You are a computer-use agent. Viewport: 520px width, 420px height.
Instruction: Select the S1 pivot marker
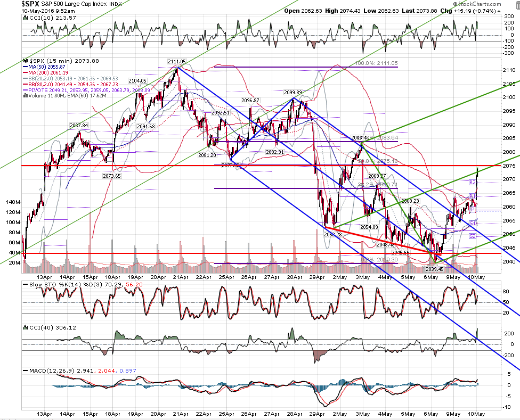point(472,224)
